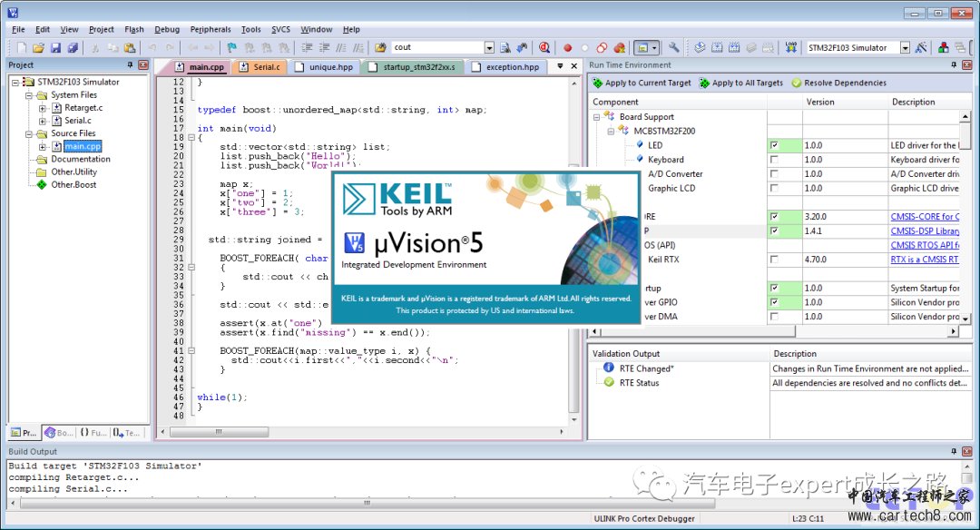
Task: Open the editor tab list dropdown arrow
Action: coord(560,65)
